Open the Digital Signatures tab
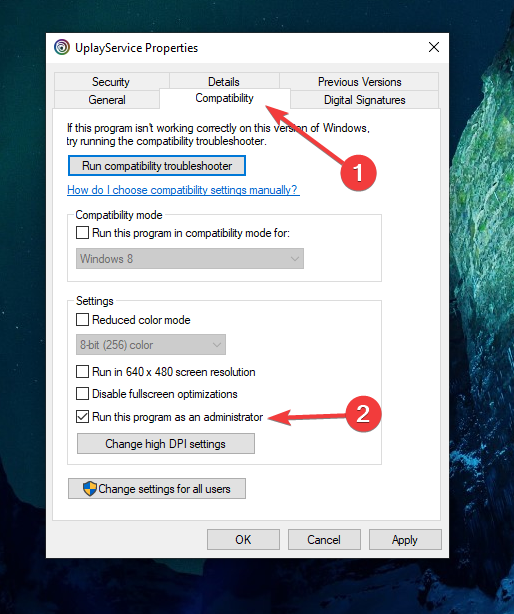This screenshot has height=614, width=514. click(x=364, y=99)
